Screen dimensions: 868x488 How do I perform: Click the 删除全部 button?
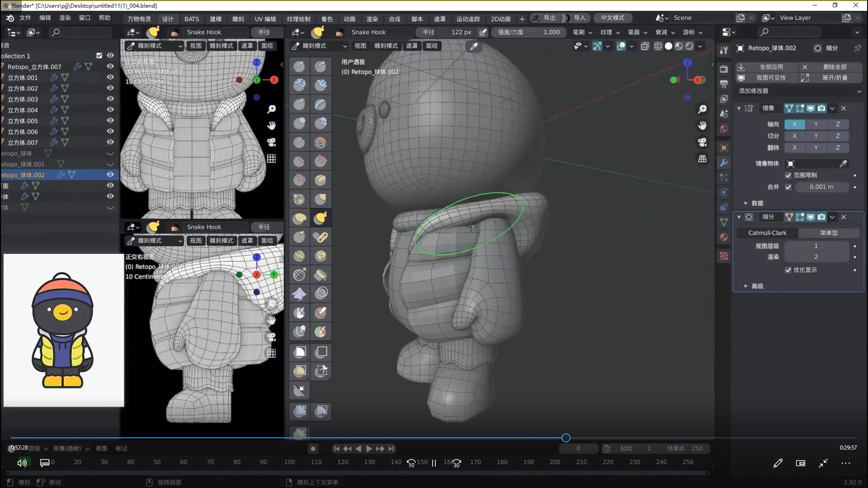point(835,67)
